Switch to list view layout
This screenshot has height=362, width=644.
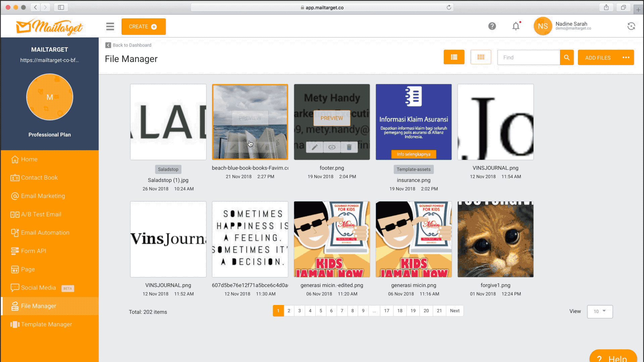tap(454, 57)
